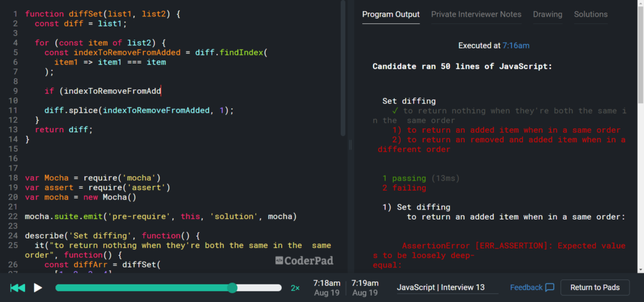Edit the JavaScript | Interview 13 title field
Screen dimensions: 644x302
(447, 288)
